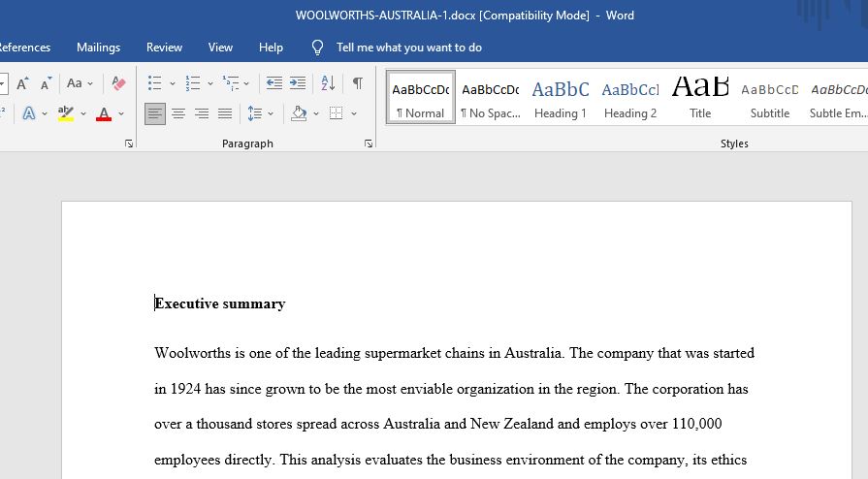This screenshot has width=868, height=479.
Task: Apply the Subtle Emphasis style
Action: click(x=837, y=98)
